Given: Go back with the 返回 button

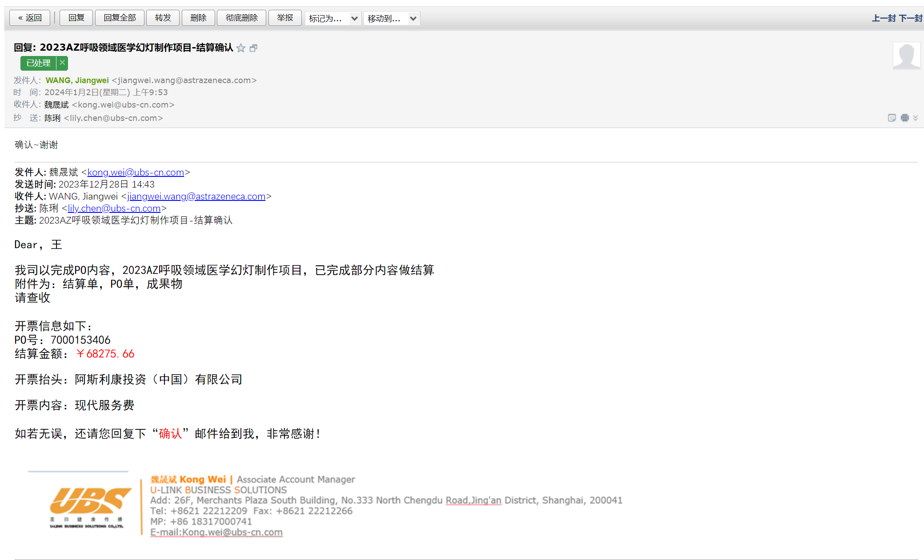Looking at the screenshot, I should tap(30, 18).
